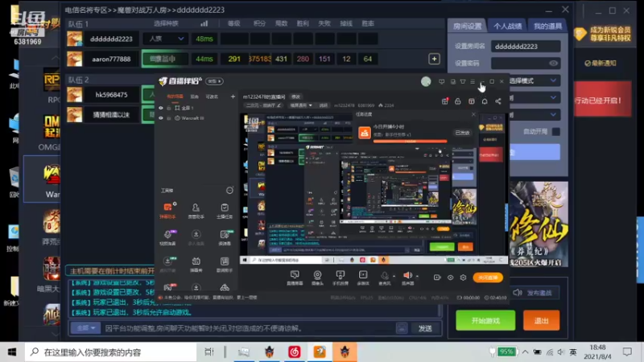This screenshot has height=362, width=644.
Task: Add a new scene with plus icon
Action: 233,97
